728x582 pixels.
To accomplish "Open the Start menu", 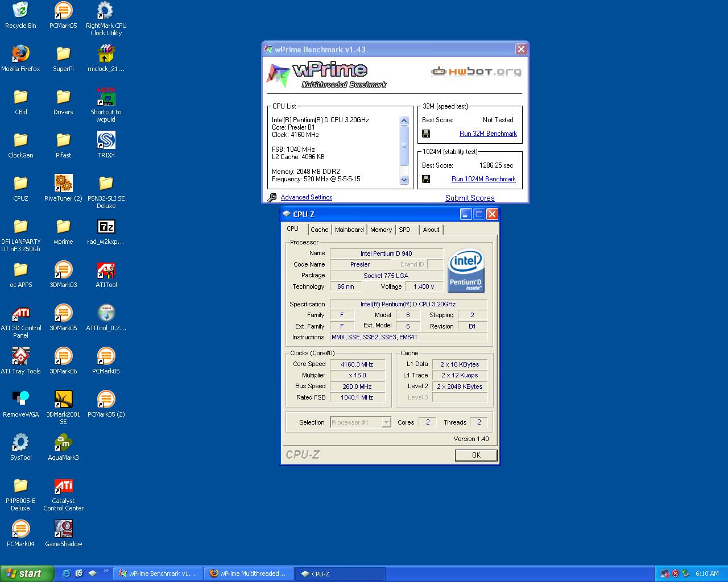I will pyautogui.click(x=27, y=573).
